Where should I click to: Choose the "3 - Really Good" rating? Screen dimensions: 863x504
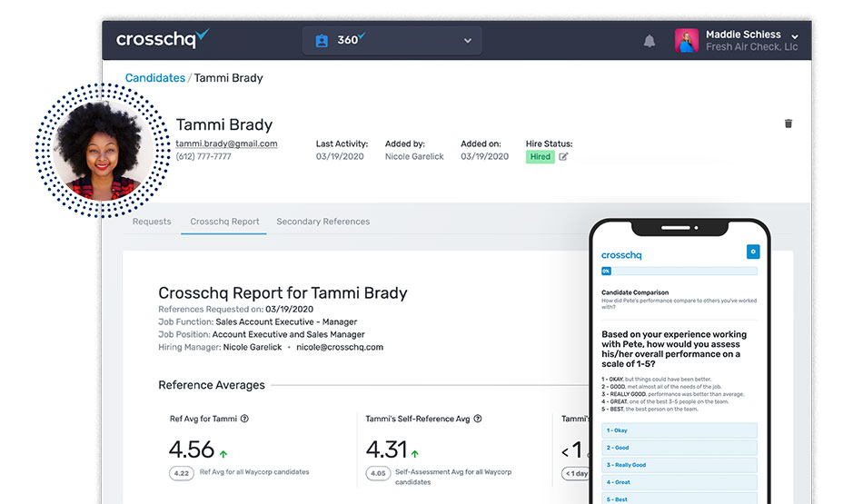[x=679, y=465]
